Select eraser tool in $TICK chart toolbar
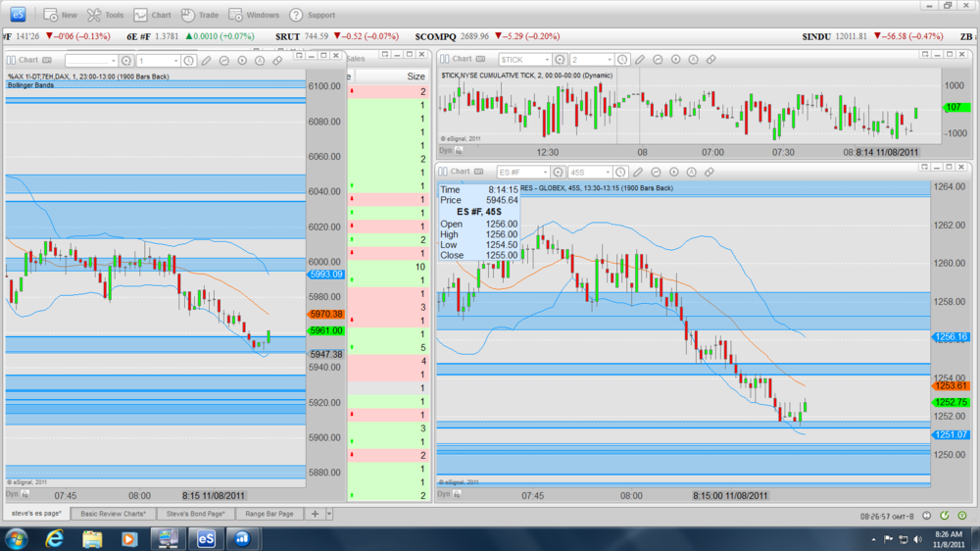This screenshot has width=980, height=551. (x=711, y=60)
